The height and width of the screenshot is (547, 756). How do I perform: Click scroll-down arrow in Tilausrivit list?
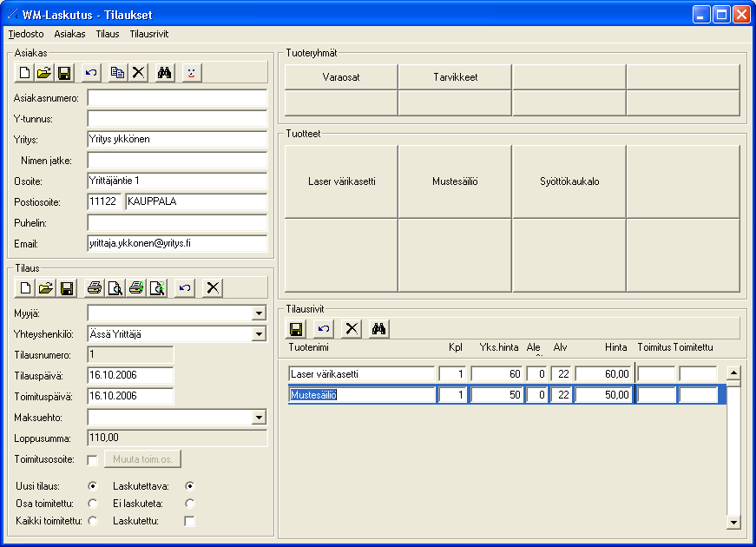coord(733,522)
